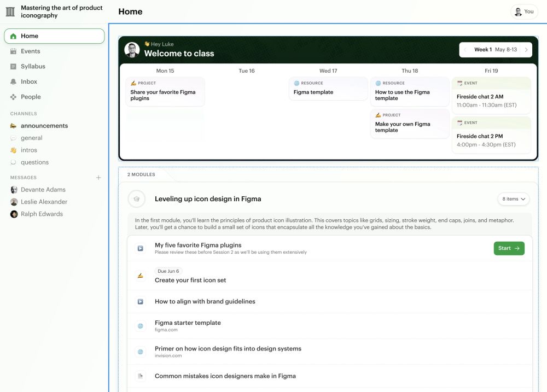This screenshot has height=392, width=547.
Task: Click the Welcome to class heading
Action: (x=179, y=54)
